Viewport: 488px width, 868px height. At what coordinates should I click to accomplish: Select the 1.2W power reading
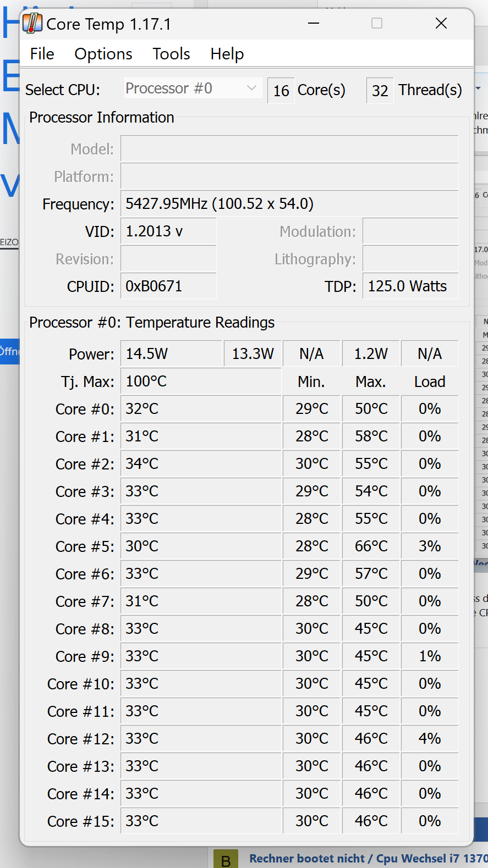371,354
